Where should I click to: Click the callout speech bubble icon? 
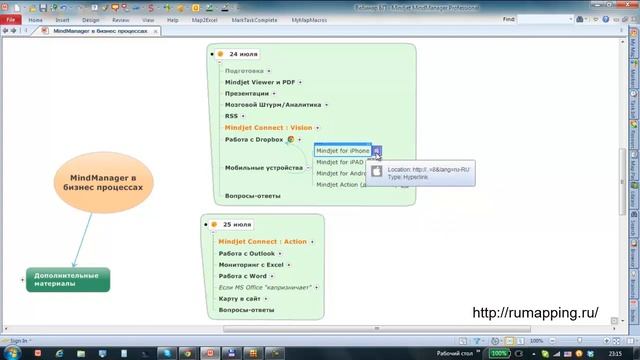tap(115, 7)
